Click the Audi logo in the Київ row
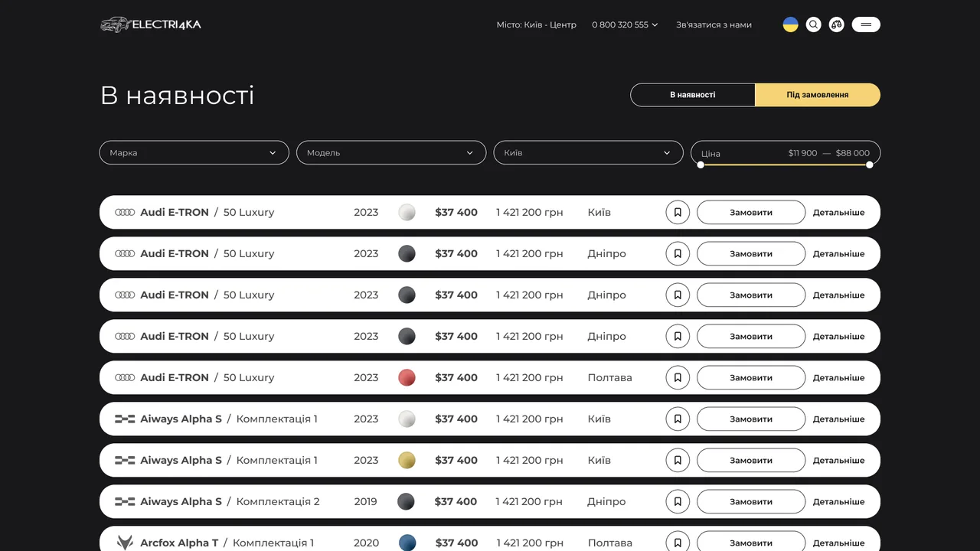The image size is (980, 551). point(125,212)
